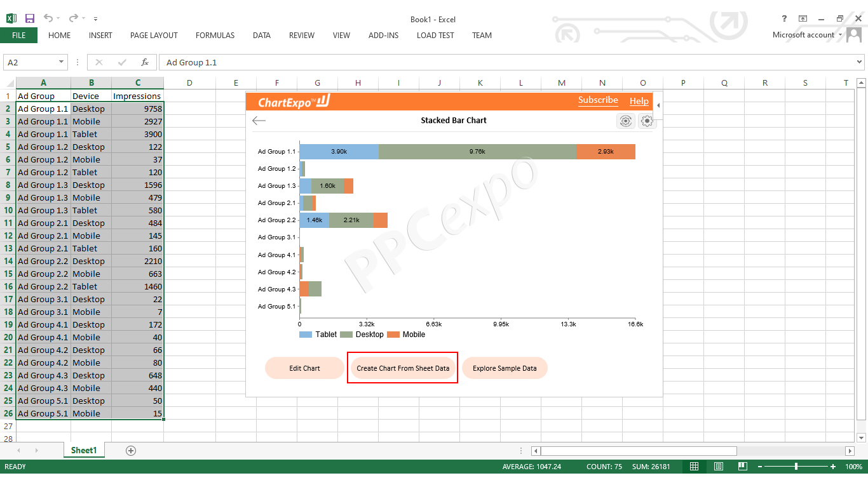Select the Sheet1 tab
This screenshot has width=868, height=485.
[83, 450]
